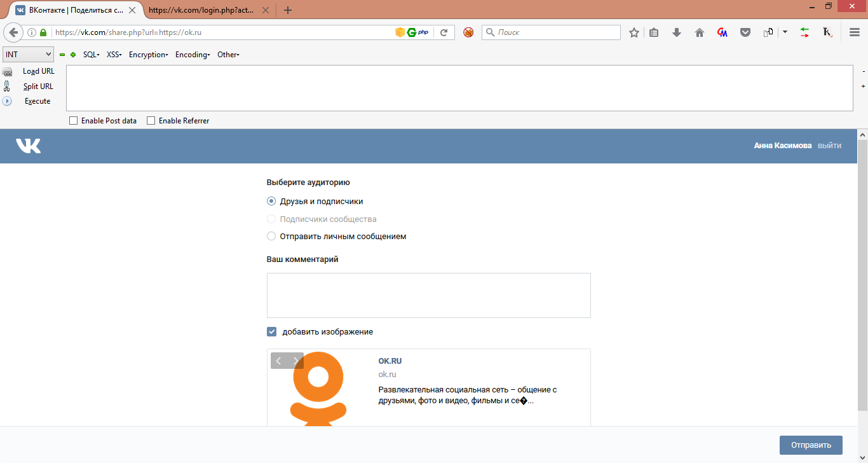Open the INT type dropdown
This screenshot has height=463, width=868.
[x=28, y=55]
